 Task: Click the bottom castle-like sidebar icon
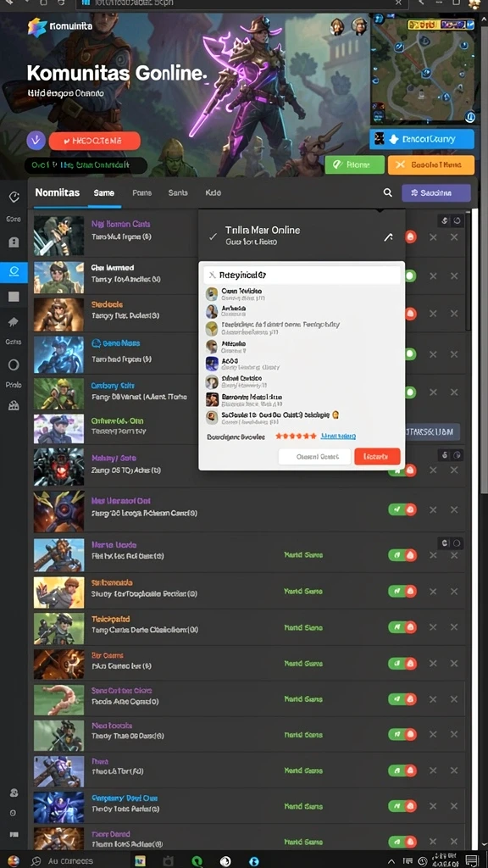point(14,406)
